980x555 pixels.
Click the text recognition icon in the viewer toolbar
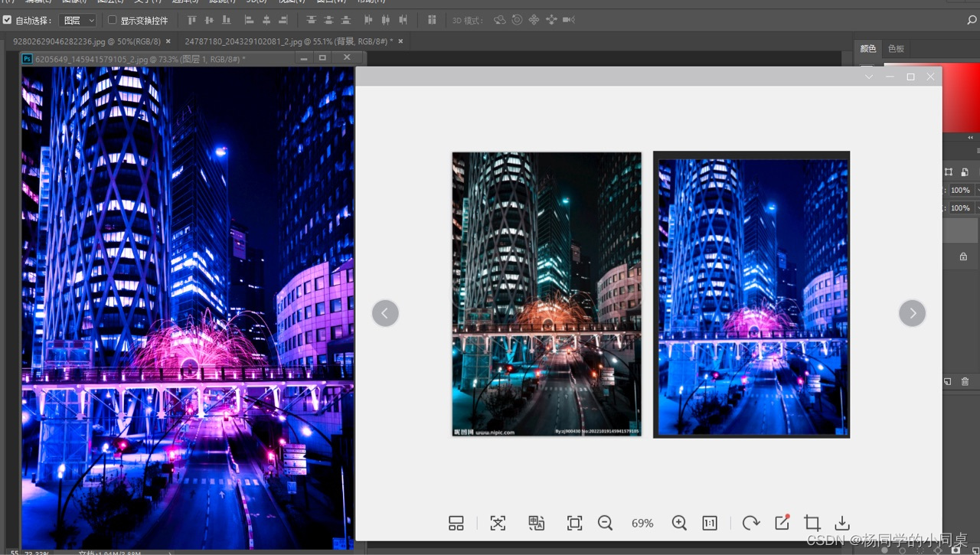(x=498, y=523)
